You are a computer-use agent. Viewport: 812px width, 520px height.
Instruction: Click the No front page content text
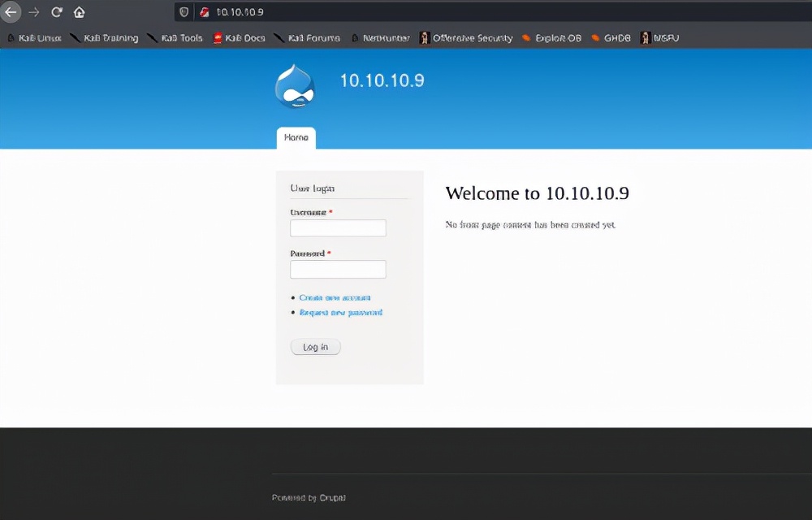click(x=530, y=225)
